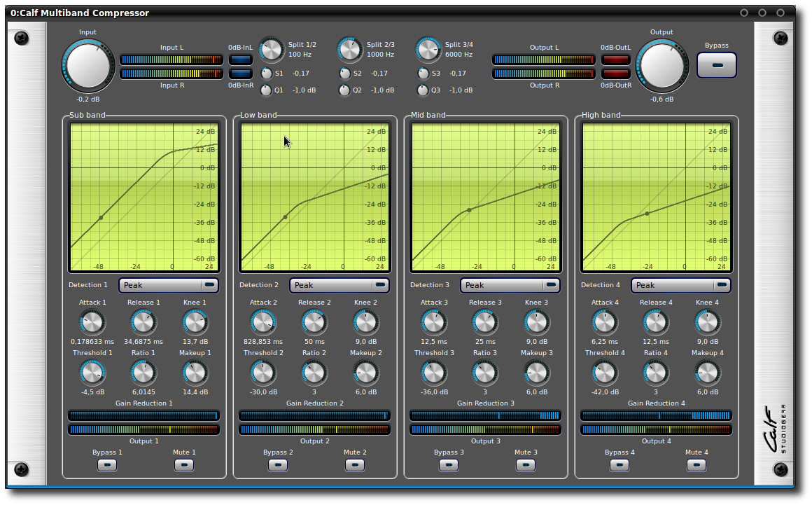Click the Split 1/2 frequency knob
812x505 pixels.
(272, 50)
